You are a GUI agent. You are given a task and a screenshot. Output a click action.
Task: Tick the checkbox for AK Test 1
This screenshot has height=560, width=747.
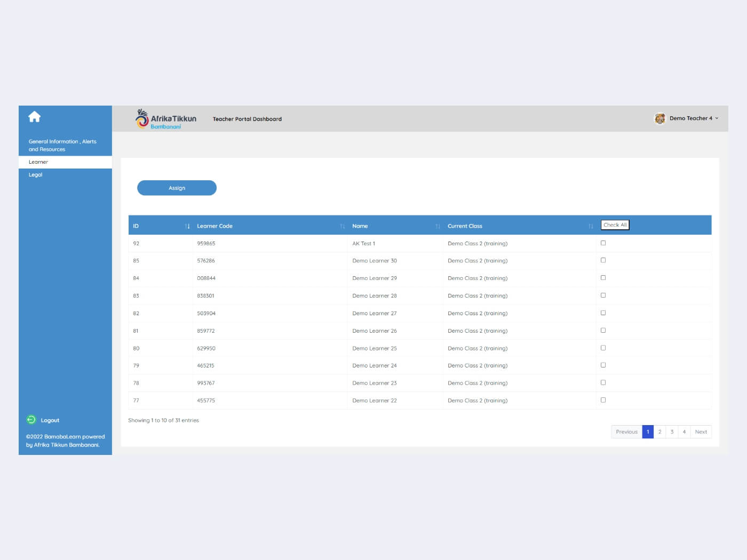pyautogui.click(x=603, y=243)
